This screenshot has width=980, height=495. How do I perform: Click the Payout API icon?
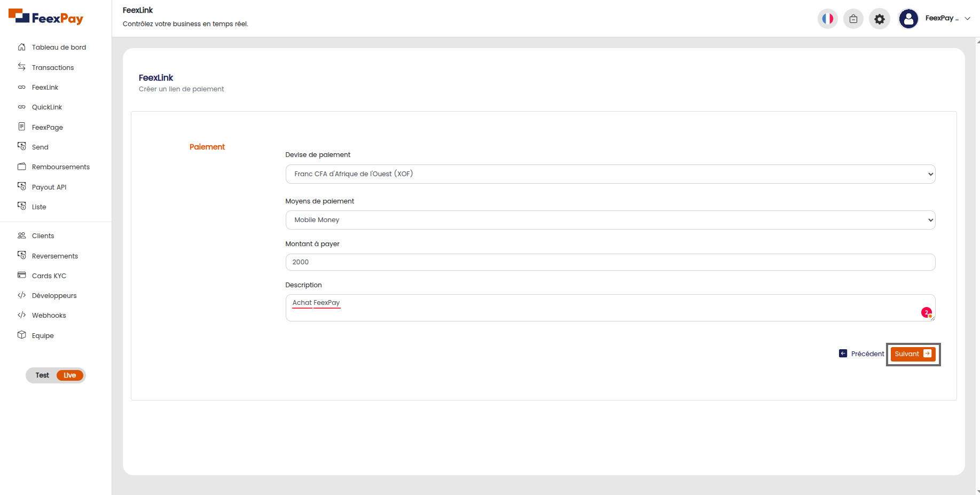click(22, 186)
